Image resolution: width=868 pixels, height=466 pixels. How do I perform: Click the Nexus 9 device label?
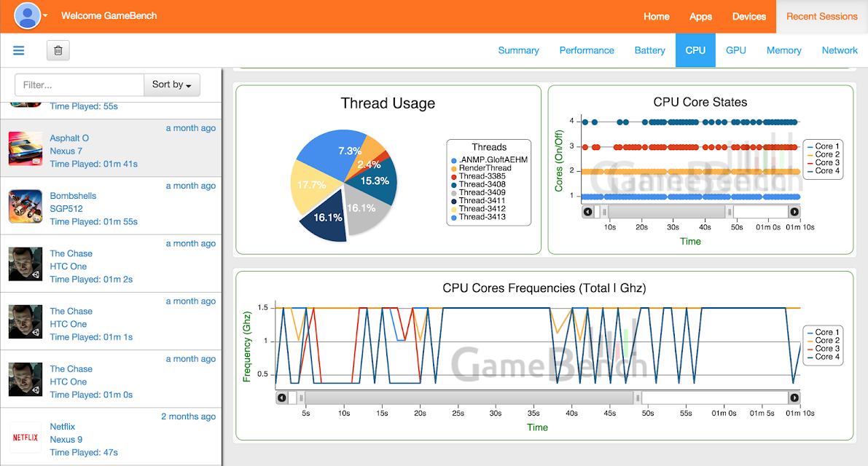66,440
